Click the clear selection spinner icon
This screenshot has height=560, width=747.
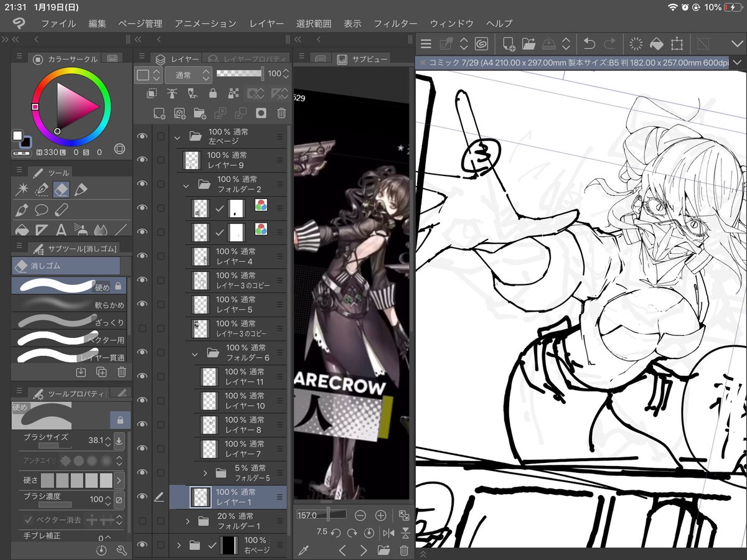click(636, 44)
